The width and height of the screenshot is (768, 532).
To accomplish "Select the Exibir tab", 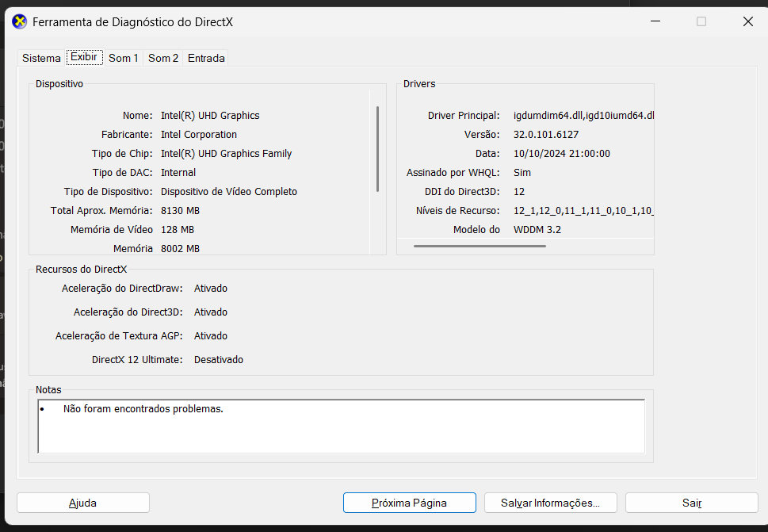I will tap(84, 57).
